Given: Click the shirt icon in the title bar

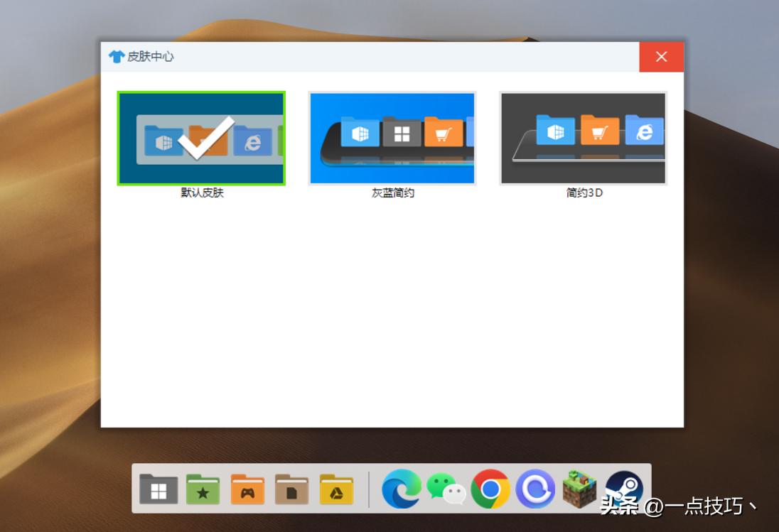Looking at the screenshot, I should coord(116,57).
